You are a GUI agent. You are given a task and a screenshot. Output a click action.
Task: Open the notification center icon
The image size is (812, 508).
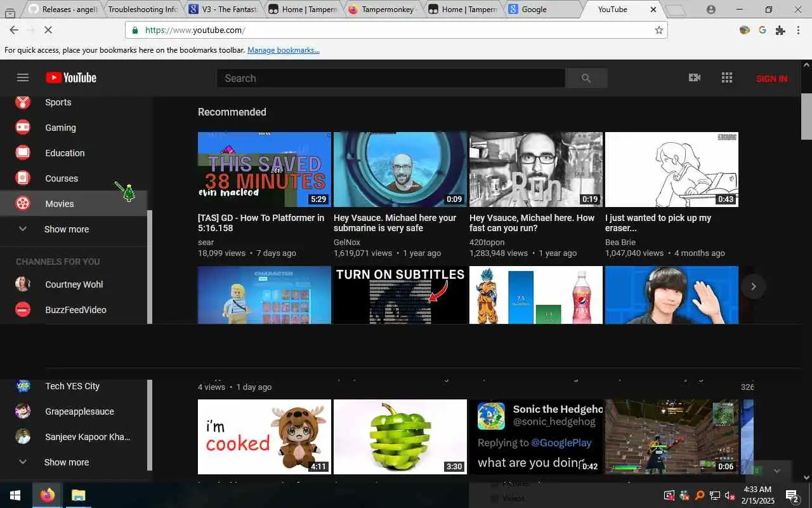point(792,495)
